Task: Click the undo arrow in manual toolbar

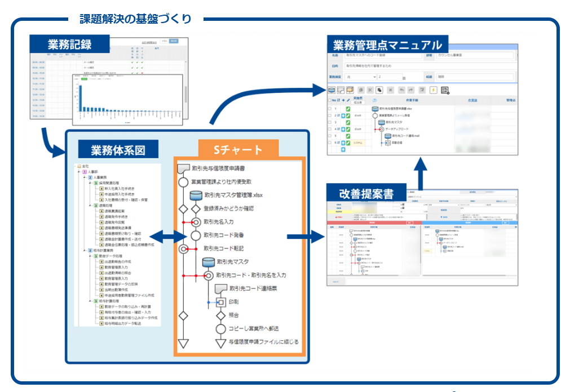Action: (401, 90)
